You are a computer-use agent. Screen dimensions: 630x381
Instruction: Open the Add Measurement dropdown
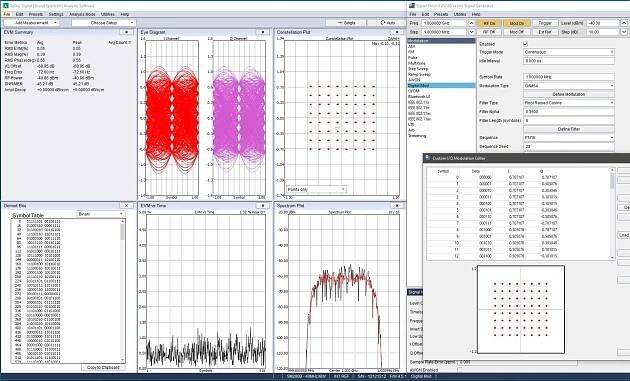31,23
